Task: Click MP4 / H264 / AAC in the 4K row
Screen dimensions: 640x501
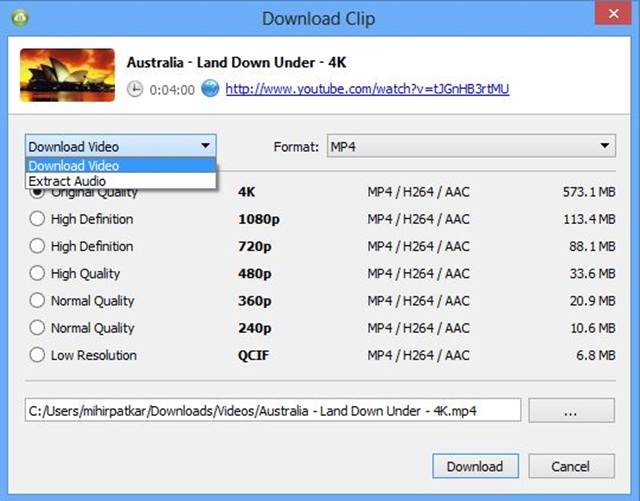Action: click(x=418, y=192)
